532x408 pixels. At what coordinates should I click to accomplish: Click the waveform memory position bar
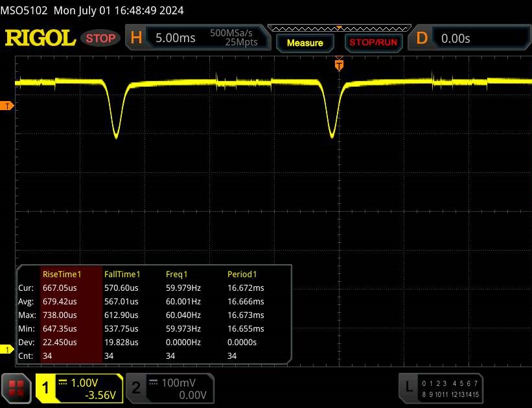[x=340, y=28]
